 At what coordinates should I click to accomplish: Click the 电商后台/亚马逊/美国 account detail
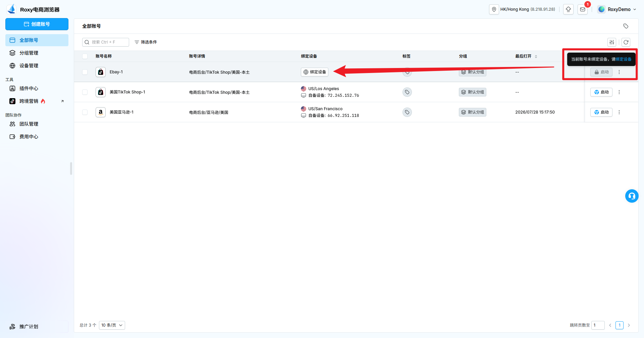(x=209, y=113)
